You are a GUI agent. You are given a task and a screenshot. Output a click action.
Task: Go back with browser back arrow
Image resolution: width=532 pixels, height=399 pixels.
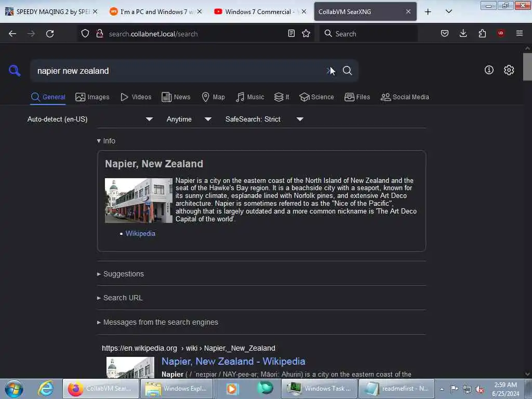pos(12,34)
